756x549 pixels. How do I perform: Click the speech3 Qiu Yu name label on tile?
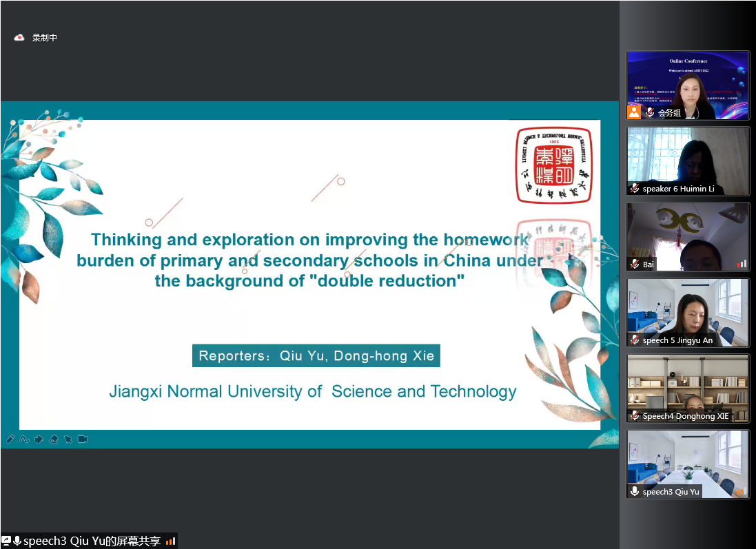(671, 492)
